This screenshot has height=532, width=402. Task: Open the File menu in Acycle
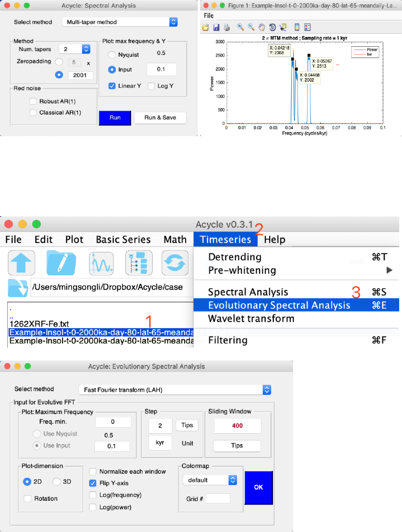[x=14, y=240]
